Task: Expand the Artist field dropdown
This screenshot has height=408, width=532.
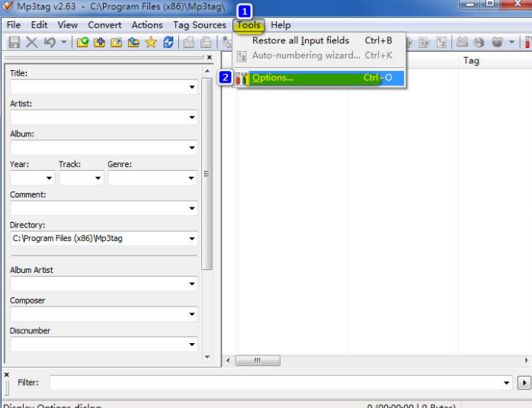Action: pos(192,117)
